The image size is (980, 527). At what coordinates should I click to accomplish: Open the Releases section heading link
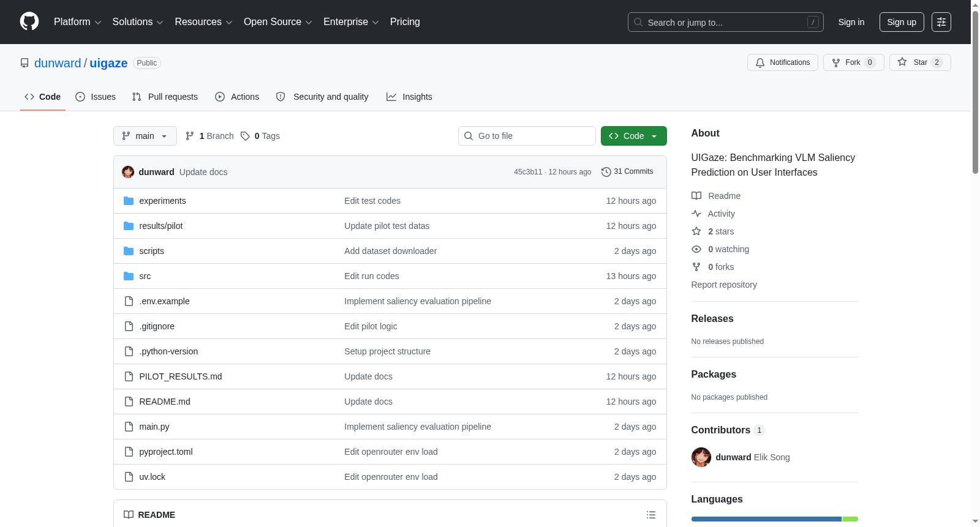point(712,318)
